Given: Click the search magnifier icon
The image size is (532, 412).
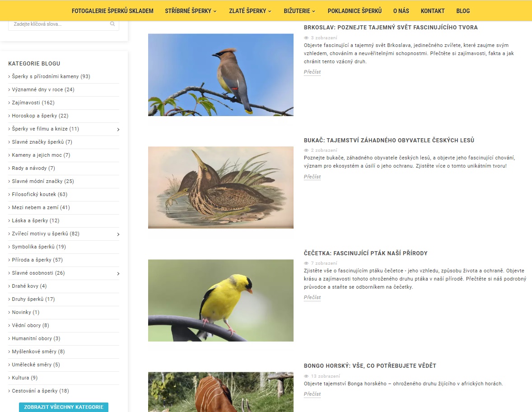Looking at the screenshot, I should [112, 24].
